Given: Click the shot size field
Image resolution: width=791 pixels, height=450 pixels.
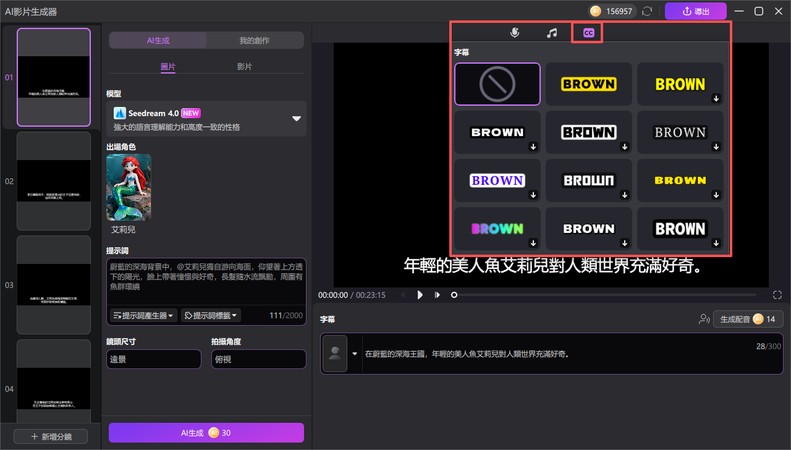Looking at the screenshot, I should tap(153, 359).
